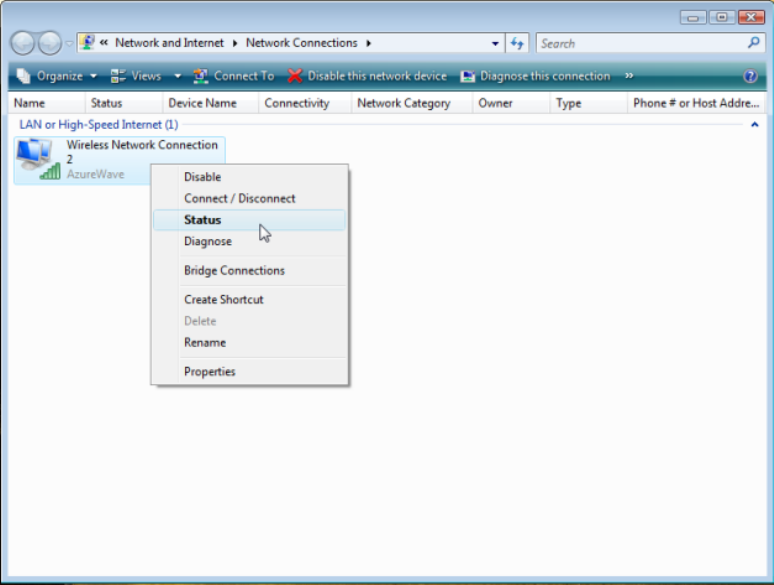Click the red X disable icon
Image resolution: width=774 pixels, height=585 pixels.
tap(295, 76)
